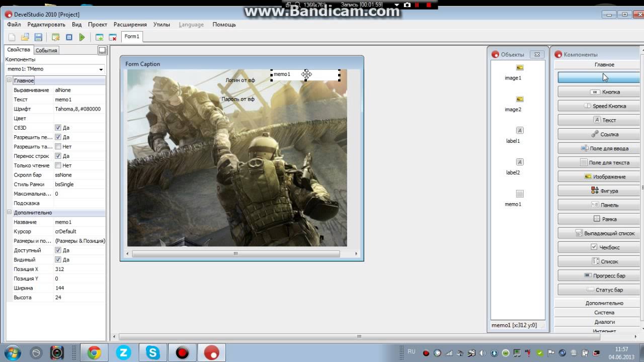Expand the Дополнительно components section
Viewport: 644px width, 362px height.
604,303
